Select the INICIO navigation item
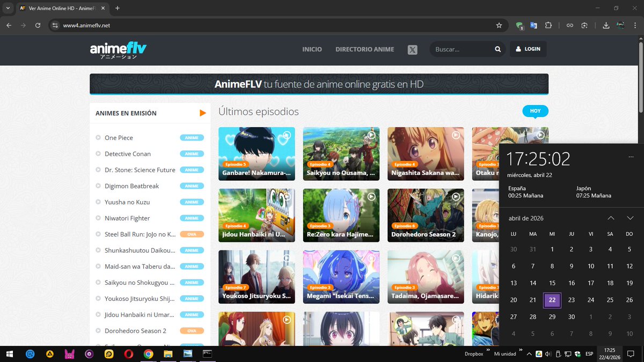This screenshot has height=362, width=644. 312,49
